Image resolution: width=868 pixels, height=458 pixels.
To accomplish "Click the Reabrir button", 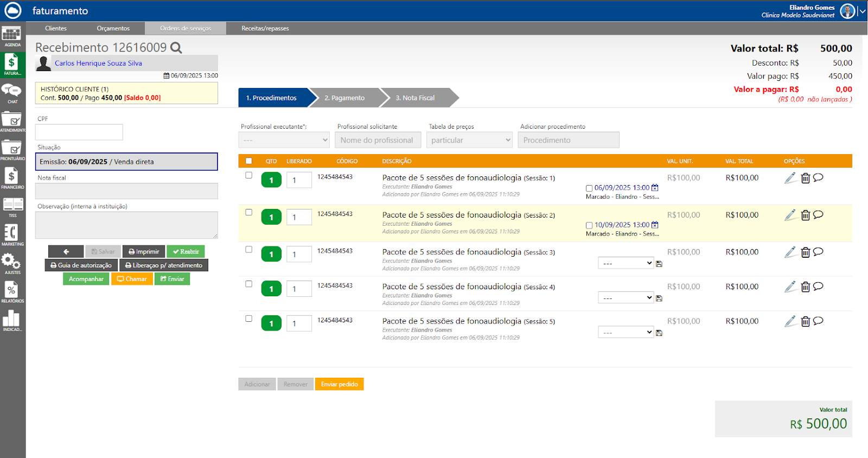I will click(186, 252).
